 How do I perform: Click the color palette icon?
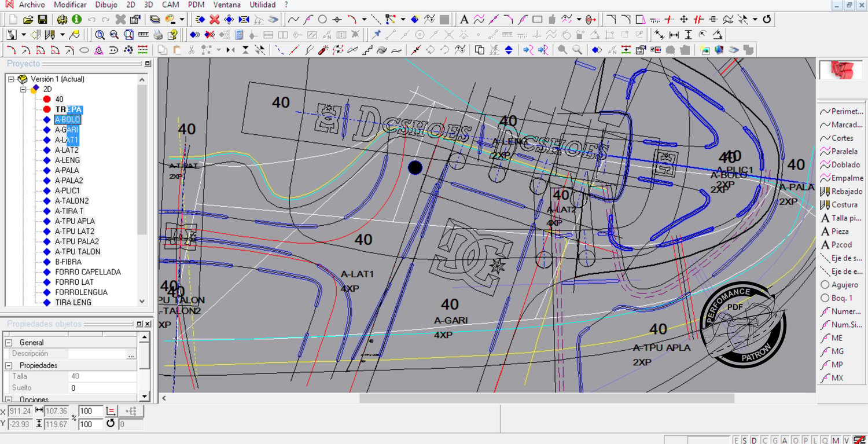(x=171, y=20)
